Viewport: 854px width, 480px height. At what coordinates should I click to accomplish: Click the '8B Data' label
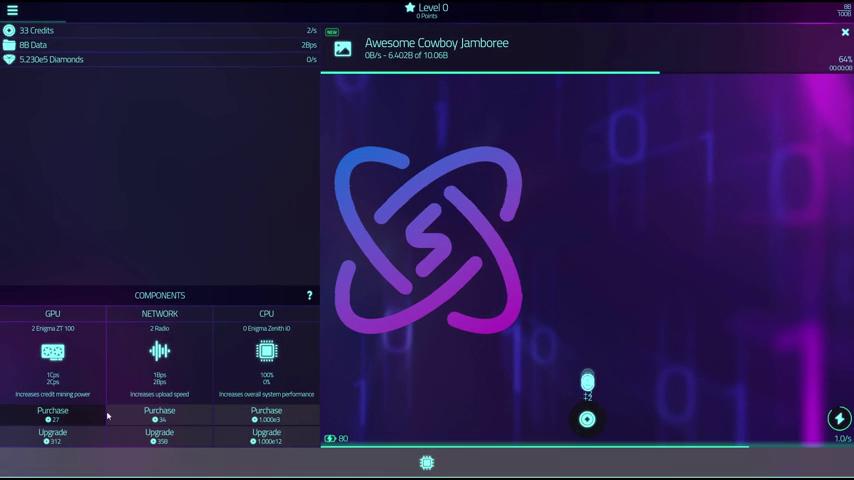[x=33, y=45]
